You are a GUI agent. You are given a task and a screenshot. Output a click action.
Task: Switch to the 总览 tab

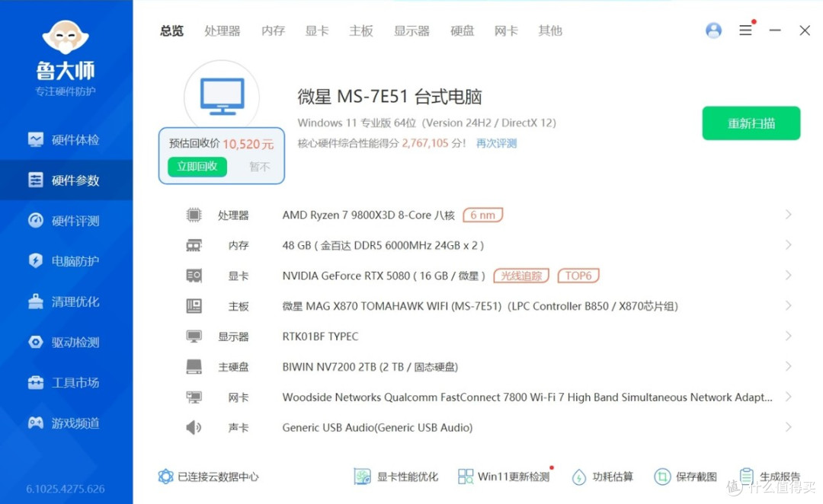pyautogui.click(x=172, y=31)
